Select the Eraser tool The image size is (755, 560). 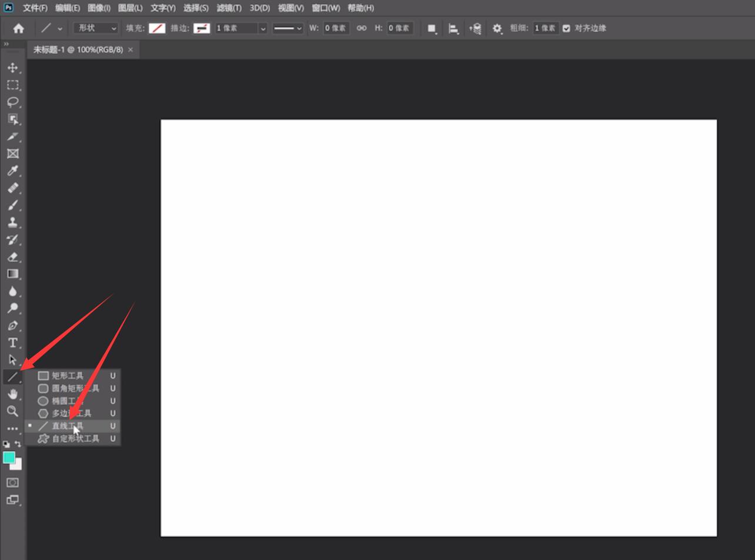12,257
